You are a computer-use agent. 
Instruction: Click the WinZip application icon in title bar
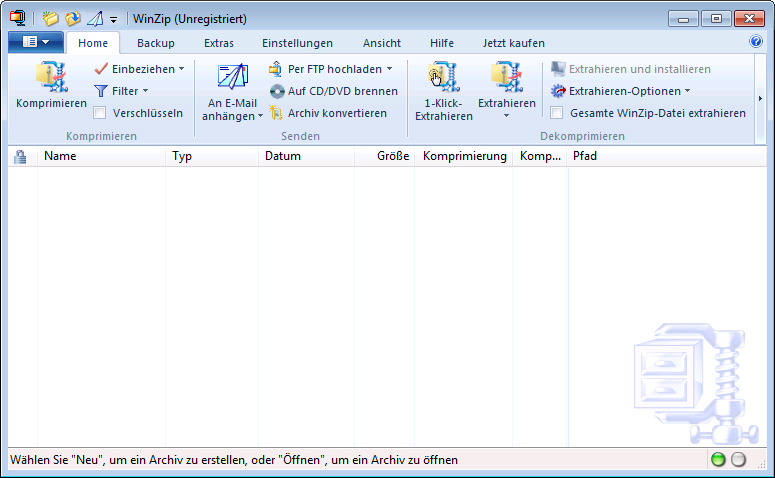[x=17, y=18]
